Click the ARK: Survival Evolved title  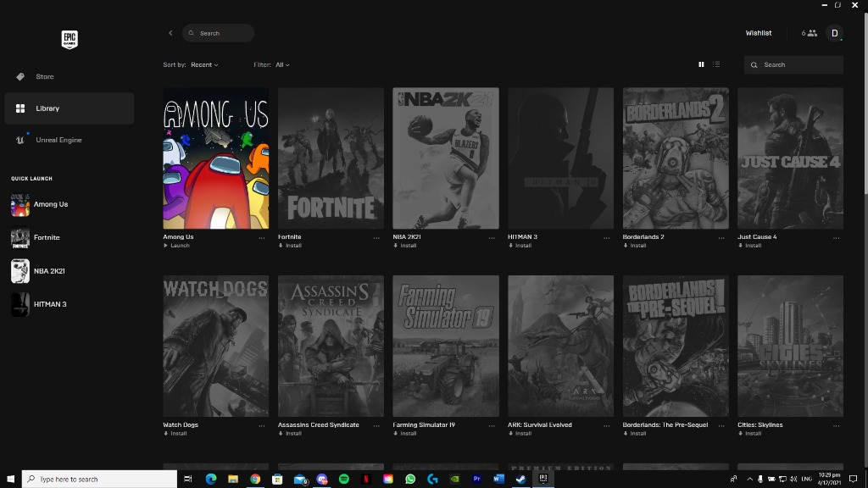[x=540, y=425]
